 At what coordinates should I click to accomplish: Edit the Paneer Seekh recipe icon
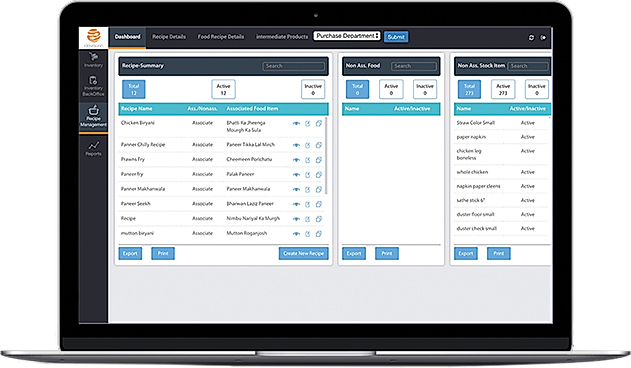click(307, 204)
